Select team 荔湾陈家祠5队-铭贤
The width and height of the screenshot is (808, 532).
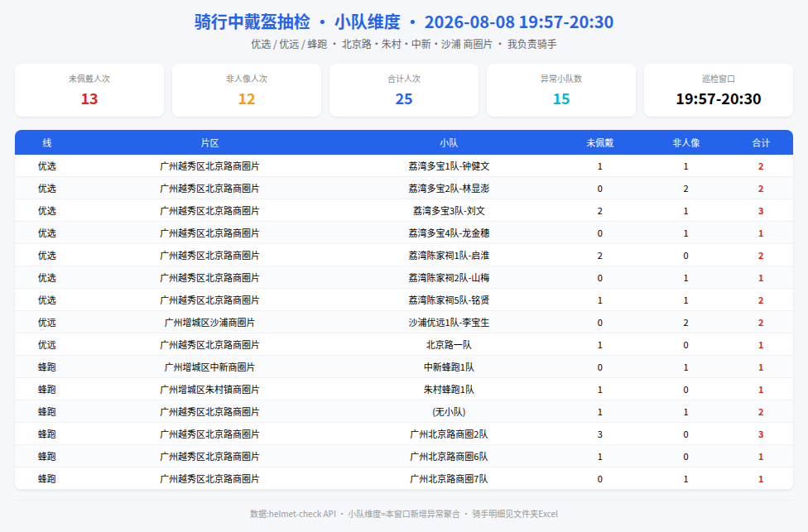[449, 300]
